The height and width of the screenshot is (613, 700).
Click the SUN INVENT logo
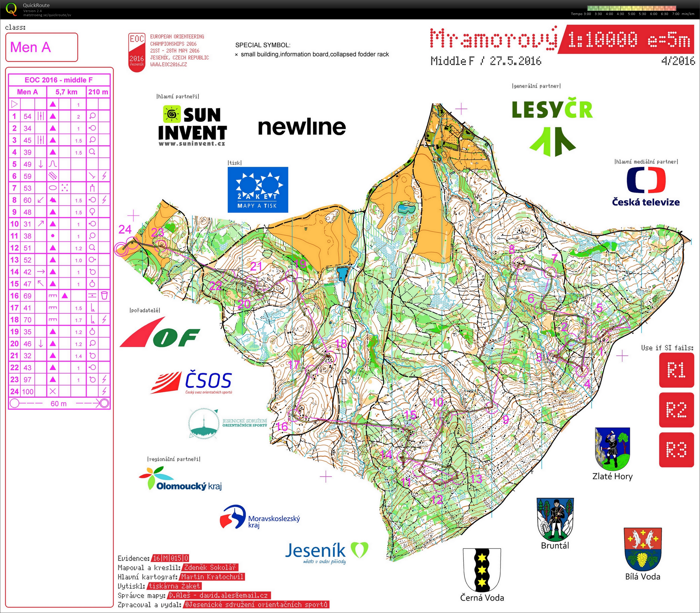tap(192, 125)
